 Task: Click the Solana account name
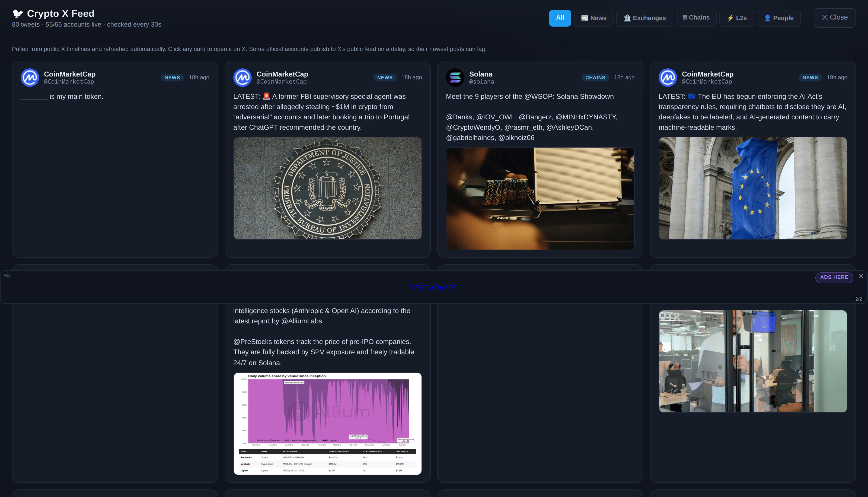pyautogui.click(x=480, y=74)
